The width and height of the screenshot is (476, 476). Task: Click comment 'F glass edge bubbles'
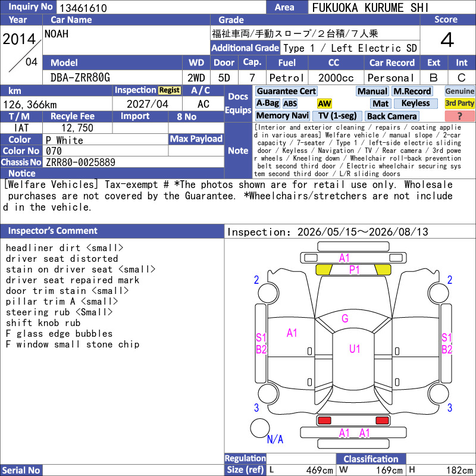59,333
